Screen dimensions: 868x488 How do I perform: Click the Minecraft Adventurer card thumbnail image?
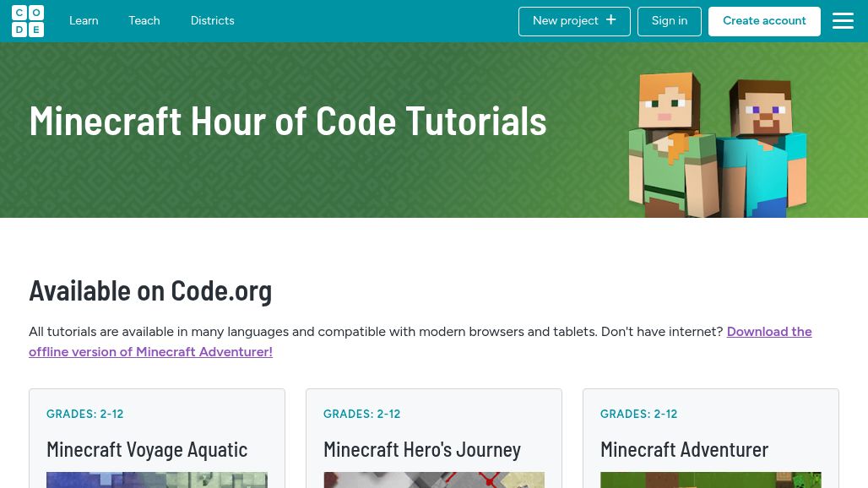(x=710, y=480)
